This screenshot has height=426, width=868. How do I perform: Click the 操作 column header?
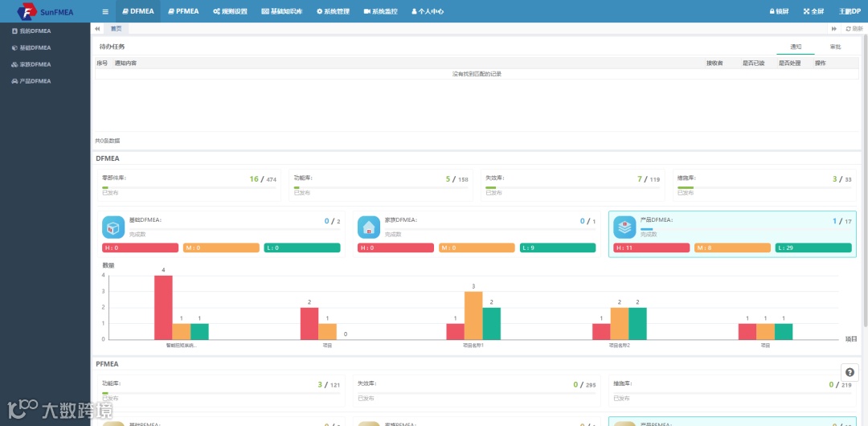[x=820, y=63]
